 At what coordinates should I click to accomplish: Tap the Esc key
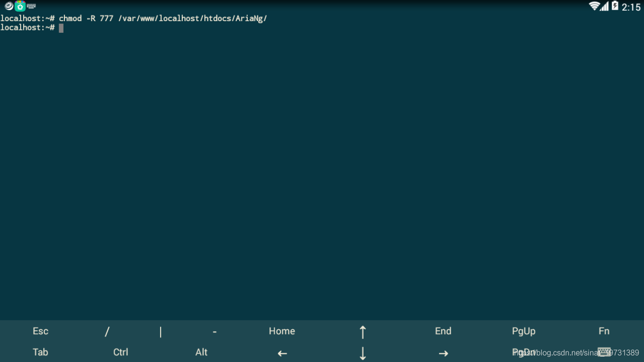[40, 331]
